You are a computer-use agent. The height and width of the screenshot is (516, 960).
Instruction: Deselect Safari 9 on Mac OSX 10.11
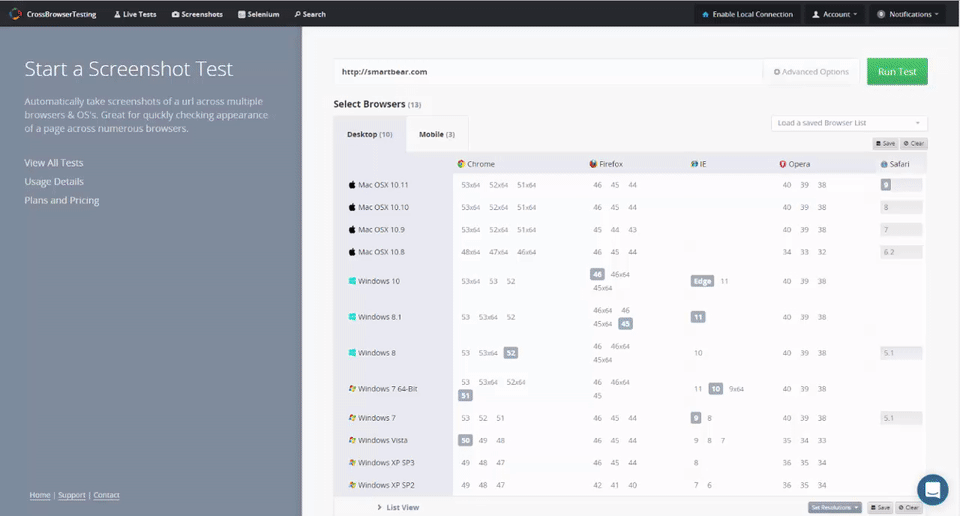(x=886, y=185)
